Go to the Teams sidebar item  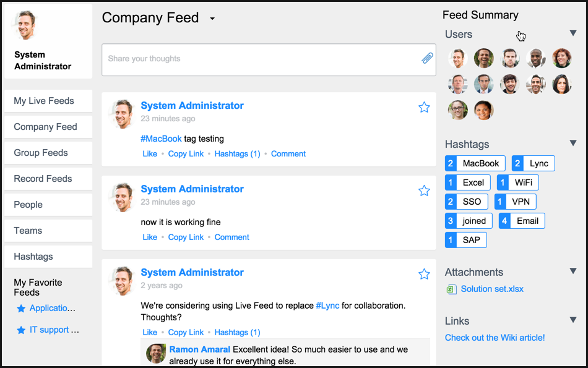point(48,231)
